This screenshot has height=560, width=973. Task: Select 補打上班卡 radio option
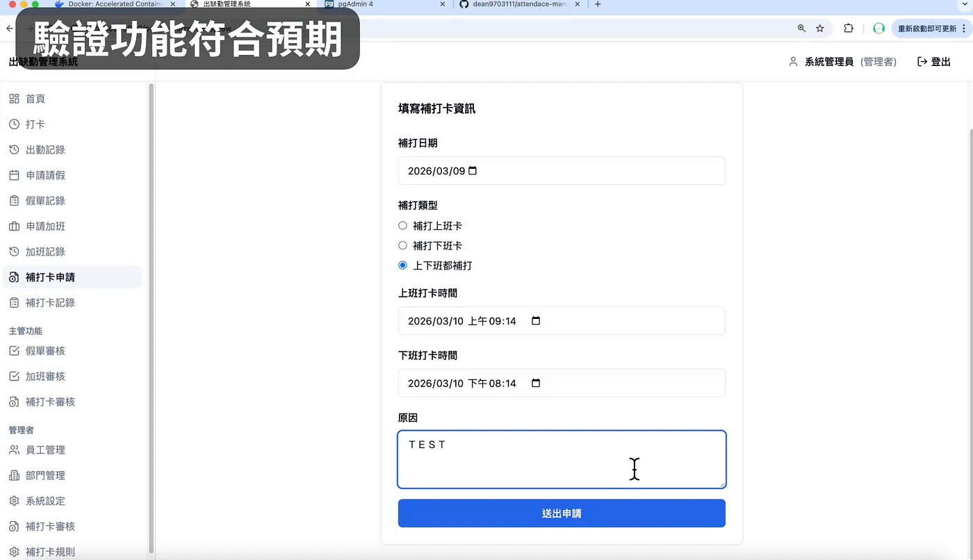point(402,226)
